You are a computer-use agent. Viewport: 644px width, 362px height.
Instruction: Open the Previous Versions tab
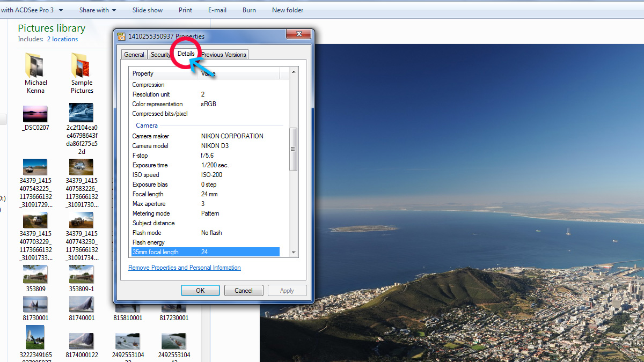click(x=224, y=55)
